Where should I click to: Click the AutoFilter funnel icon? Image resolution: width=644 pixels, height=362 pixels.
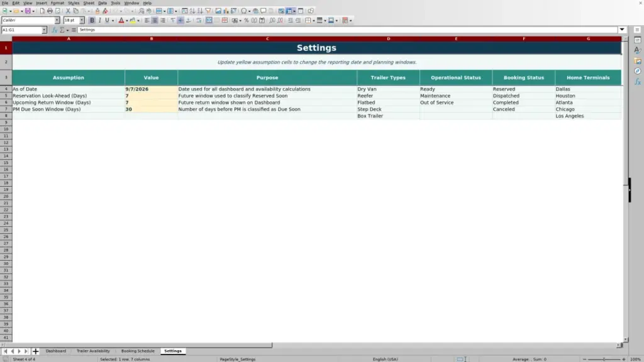(x=208, y=11)
